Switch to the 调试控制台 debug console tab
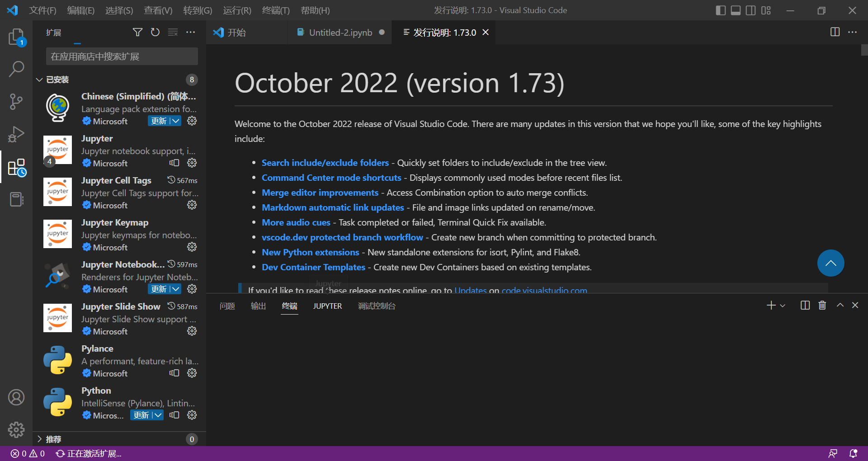The image size is (868, 461). (x=377, y=306)
